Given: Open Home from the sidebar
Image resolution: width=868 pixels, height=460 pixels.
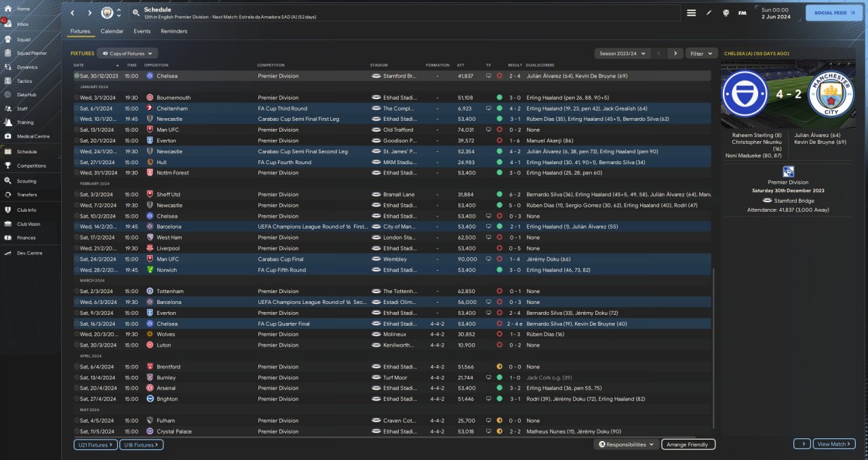Looking at the screenshot, I should pyautogui.click(x=23, y=9).
